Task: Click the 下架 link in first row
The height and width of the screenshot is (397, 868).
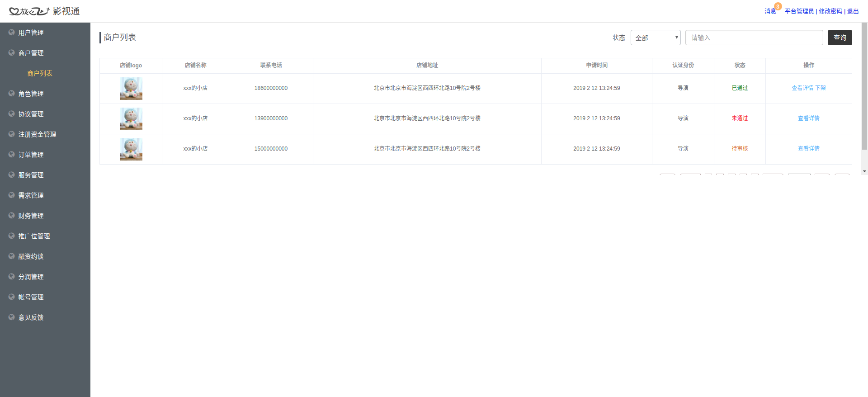Action: pyautogui.click(x=821, y=88)
